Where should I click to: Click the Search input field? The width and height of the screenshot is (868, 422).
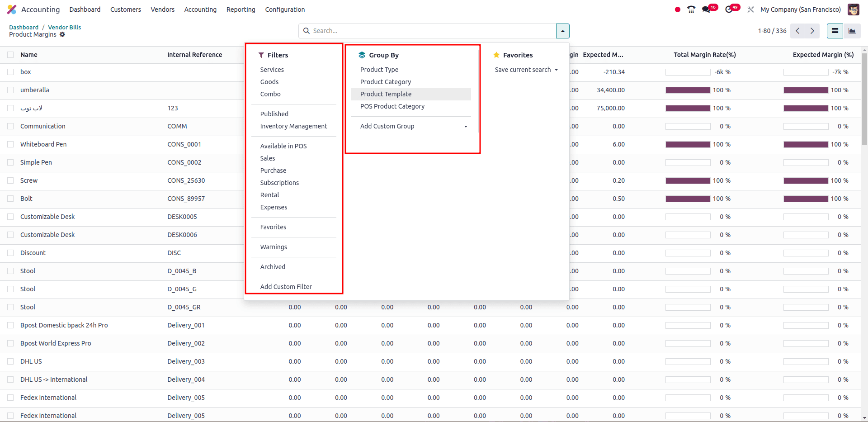(x=429, y=31)
